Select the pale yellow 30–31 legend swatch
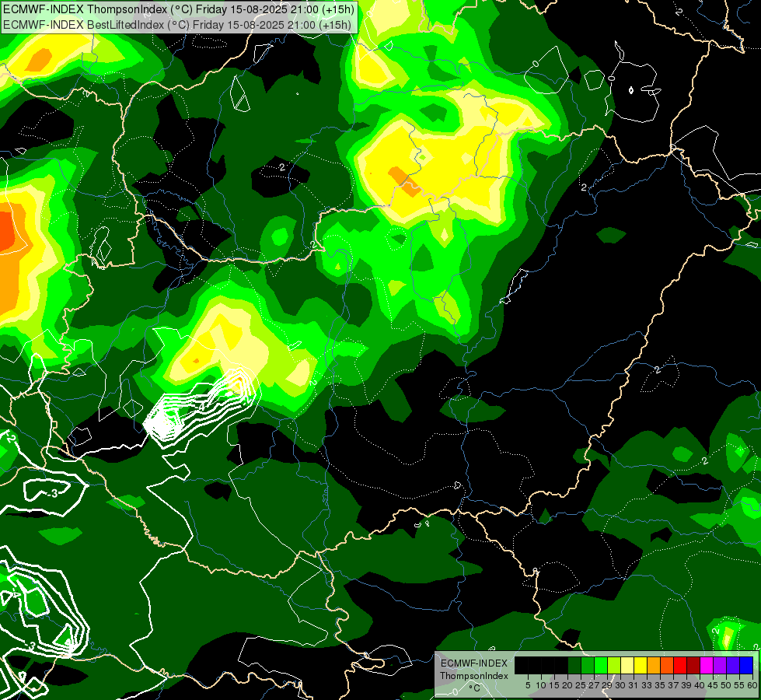The image size is (761, 700). point(627,666)
